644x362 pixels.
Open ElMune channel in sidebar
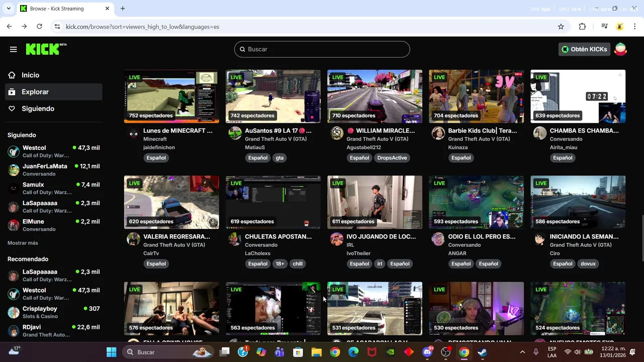coord(54,225)
